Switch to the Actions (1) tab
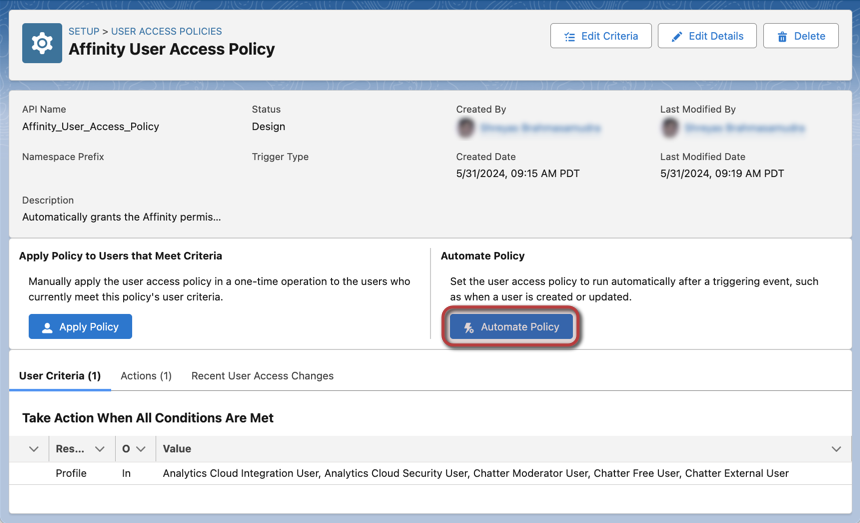The image size is (860, 523). coord(146,376)
